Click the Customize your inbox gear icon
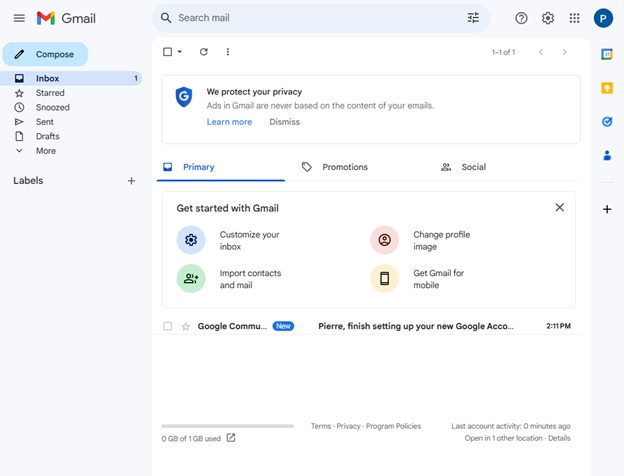The height and width of the screenshot is (476, 624). tap(191, 240)
